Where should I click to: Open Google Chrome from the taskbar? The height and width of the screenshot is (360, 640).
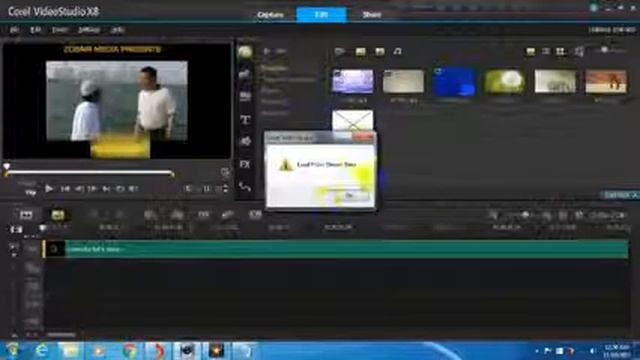click(130, 351)
